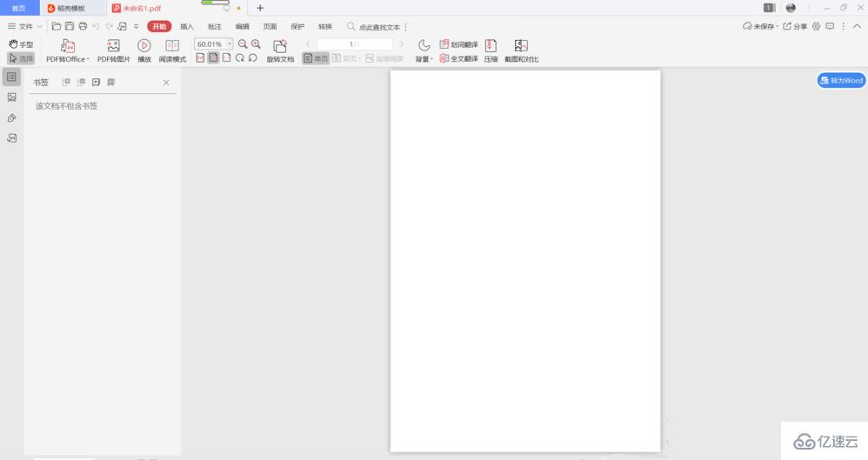The image size is (868, 460).
Task: Open the 批注 annotation tab
Action: pyautogui.click(x=215, y=27)
